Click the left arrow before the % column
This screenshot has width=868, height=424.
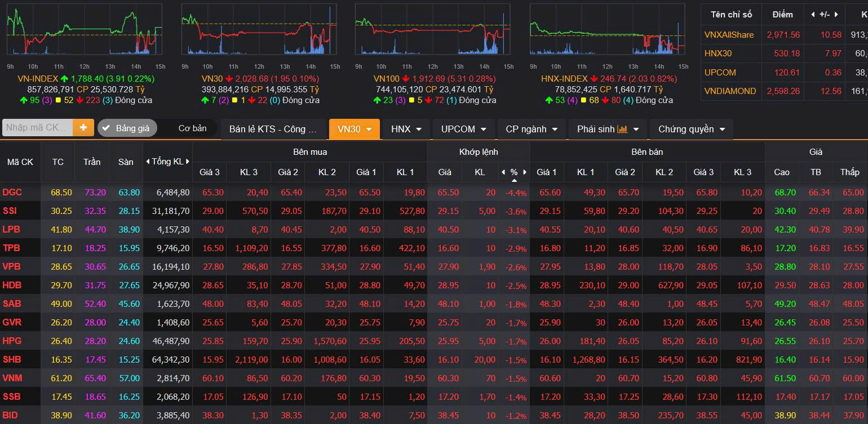coord(503,172)
